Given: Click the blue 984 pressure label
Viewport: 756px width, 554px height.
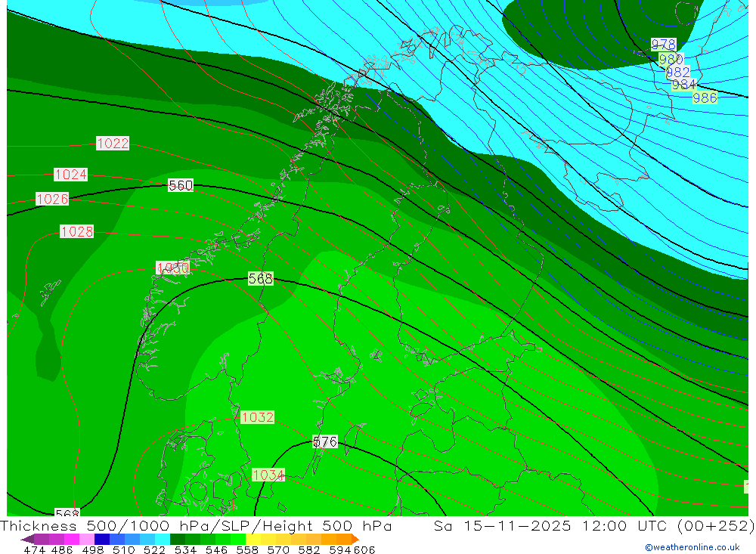Looking at the screenshot, I should [x=684, y=85].
